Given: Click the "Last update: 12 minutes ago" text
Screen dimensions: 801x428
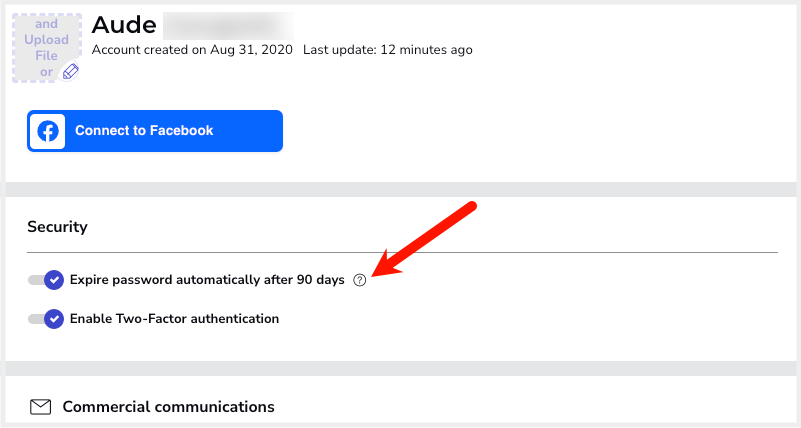Looking at the screenshot, I should (388, 50).
